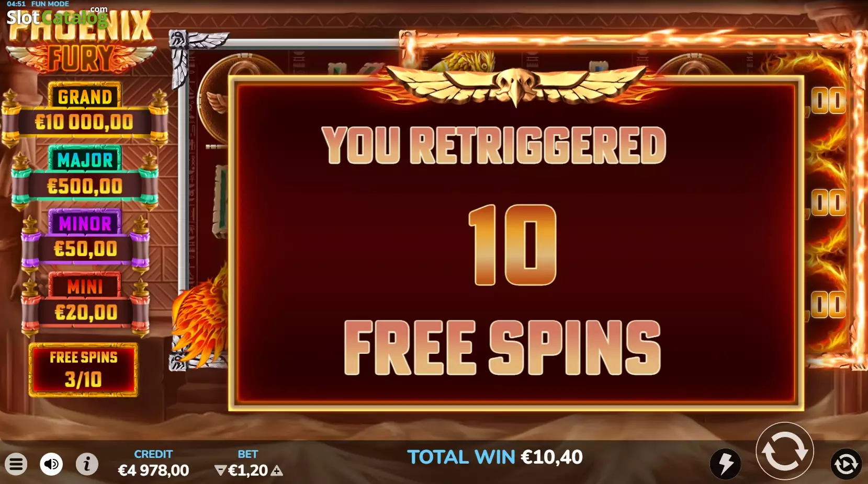Toggle turbo lightning mode
Screen dimensions: 868x484
(x=725, y=464)
